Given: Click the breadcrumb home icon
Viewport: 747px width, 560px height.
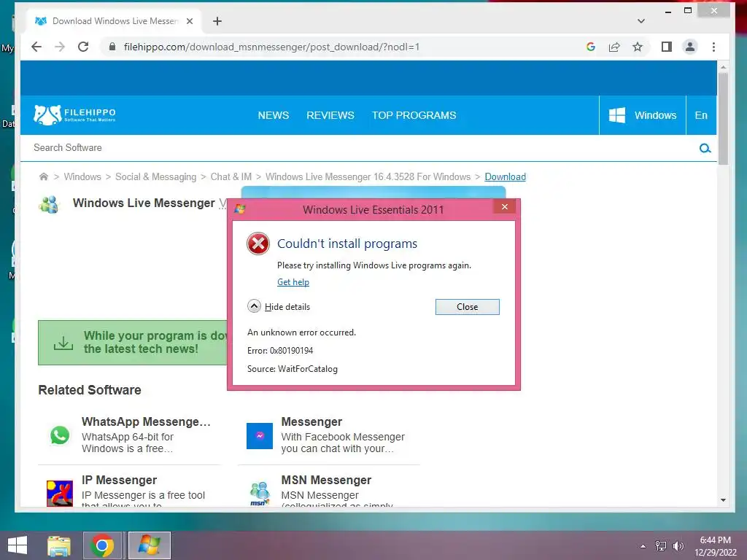Looking at the screenshot, I should 43,176.
